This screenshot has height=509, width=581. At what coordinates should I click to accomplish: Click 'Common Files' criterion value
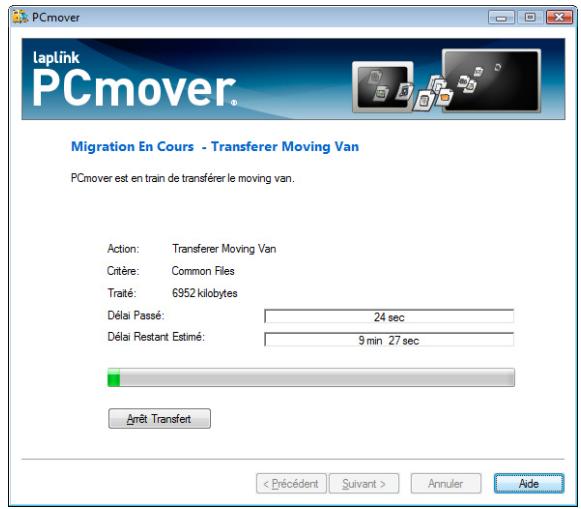(x=203, y=271)
